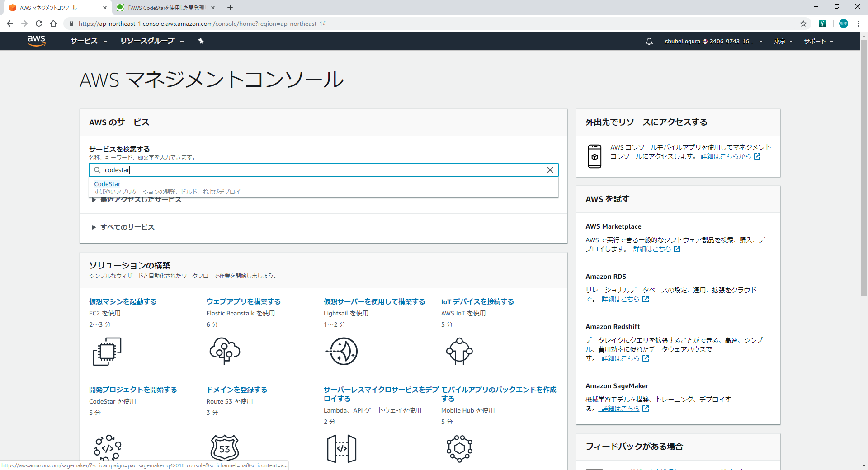Open notifications via the bell icon
Image resolution: width=868 pixels, height=470 pixels.
(x=649, y=41)
